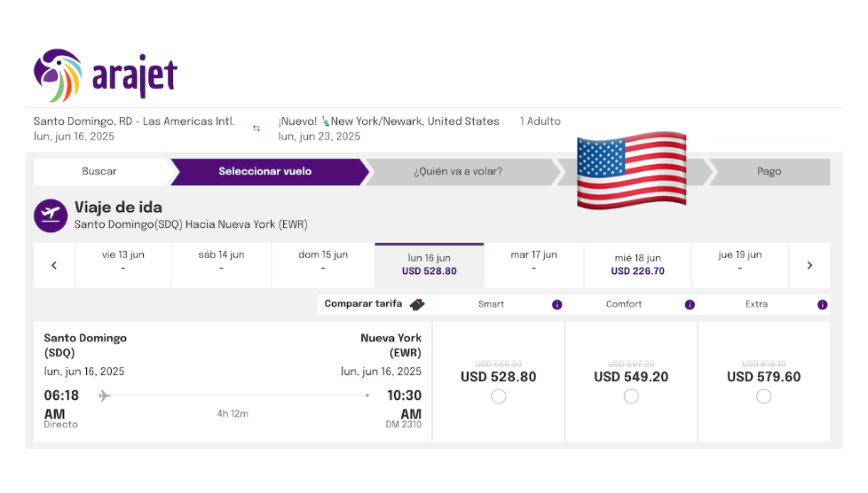Viewport: 868px width, 493px height.
Task: Click the origin Santo Domingo, RD - Las Americas Intl.
Action: pyautogui.click(x=135, y=121)
